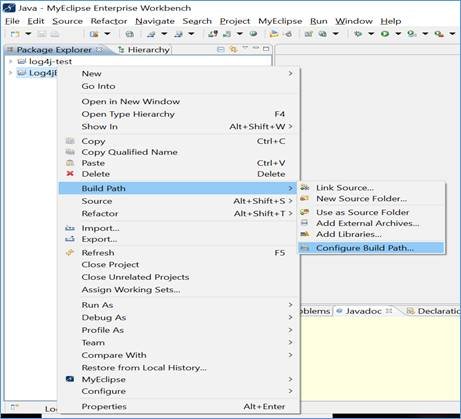Choose Add External Archives option
Image resolution: width=461 pixels, height=419 pixels.
368,223
